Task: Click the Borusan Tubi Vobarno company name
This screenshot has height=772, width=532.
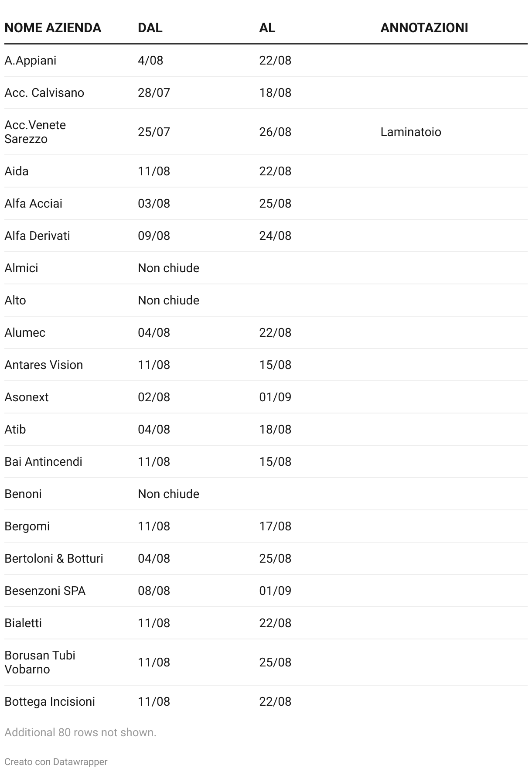Action: point(40,662)
